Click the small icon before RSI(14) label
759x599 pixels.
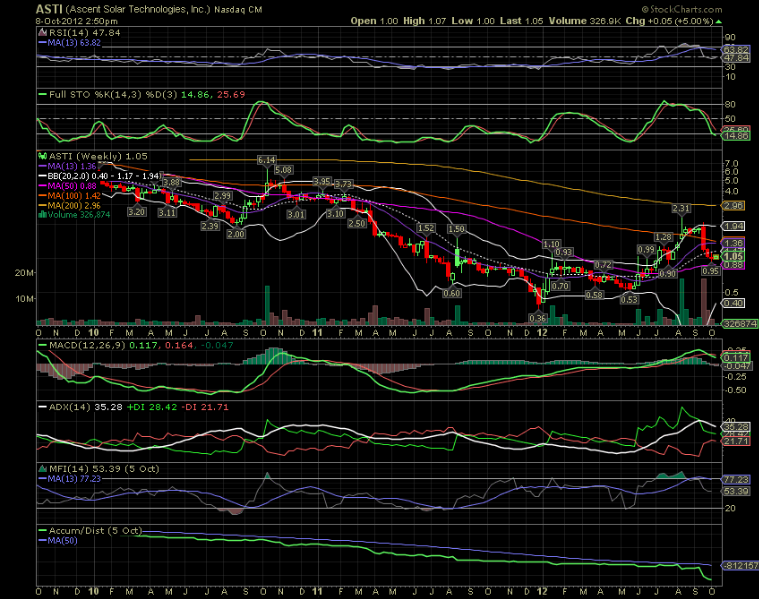click(43, 33)
